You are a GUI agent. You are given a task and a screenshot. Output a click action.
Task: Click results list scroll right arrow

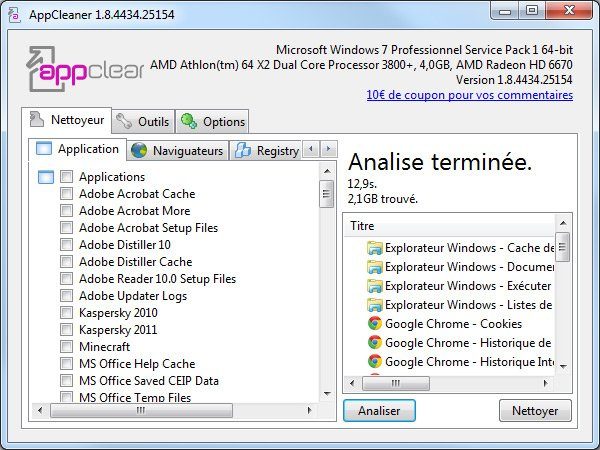[x=545, y=383]
